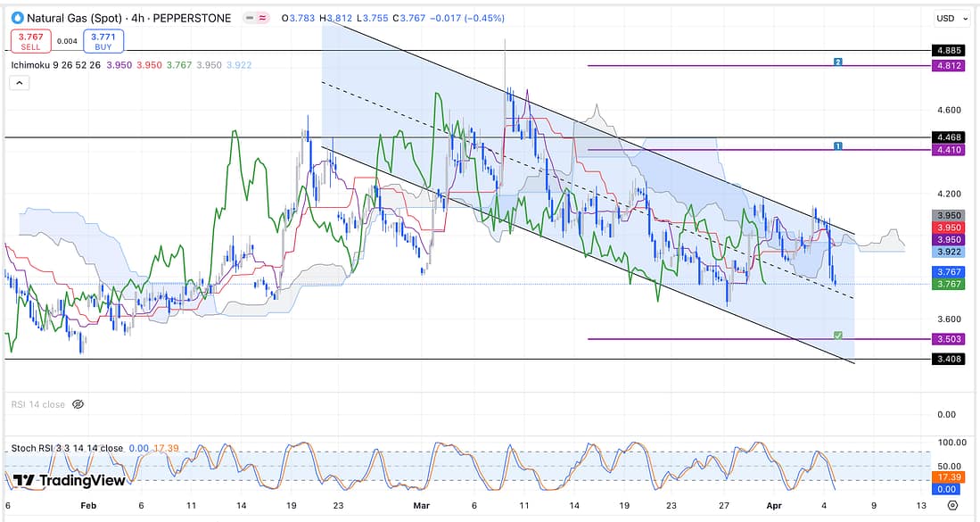The height and width of the screenshot is (522, 980).
Task: Click the orange 17.39 Stoch RSI value label
Action: pos(946,478)
